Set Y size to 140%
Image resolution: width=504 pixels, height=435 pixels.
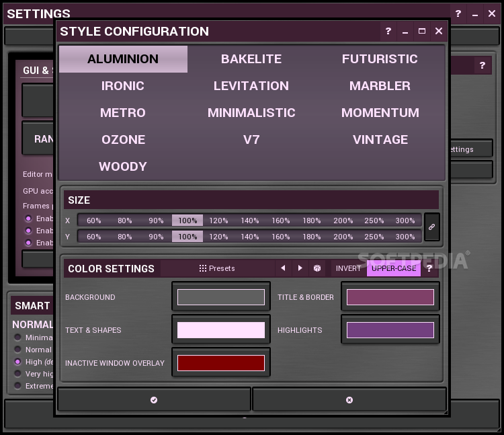(x=250, y=237)
